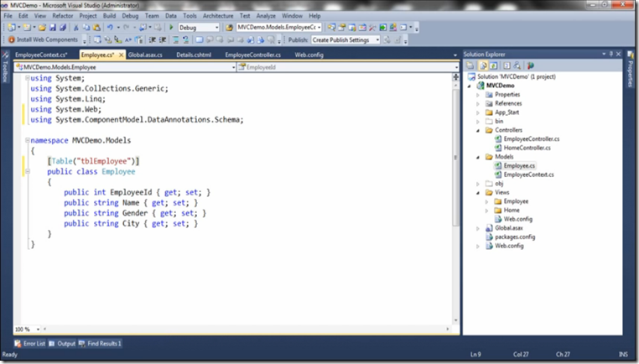Expand the App_Start folder node
The height and width of the screenshot is (364, 639).
[478, 112]
